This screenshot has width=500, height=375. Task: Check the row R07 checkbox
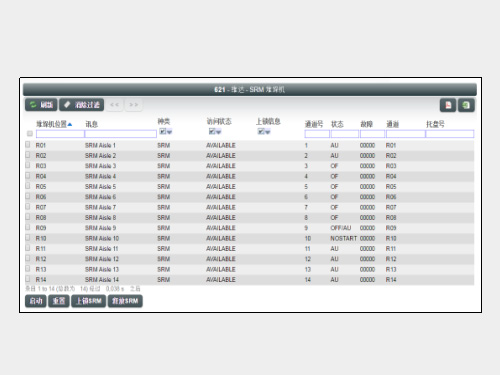click(28, 206)
